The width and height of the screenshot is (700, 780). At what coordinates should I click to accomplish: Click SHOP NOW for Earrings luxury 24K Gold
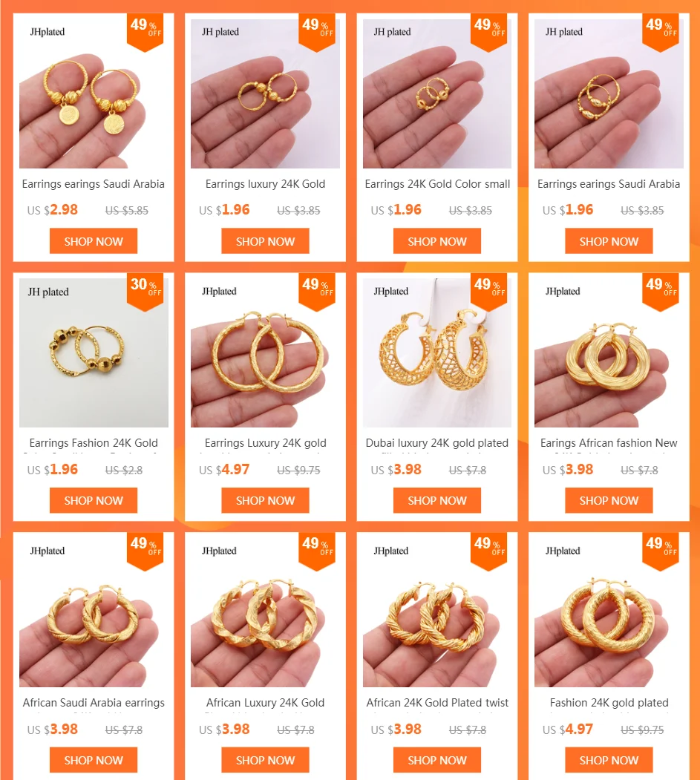[265, 241]
